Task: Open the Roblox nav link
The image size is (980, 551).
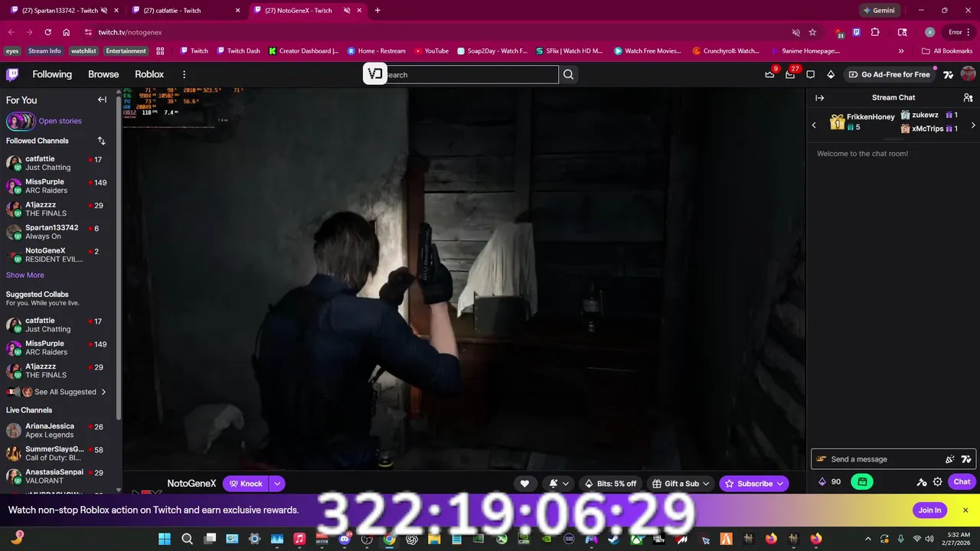Action: tap(149, 74)
